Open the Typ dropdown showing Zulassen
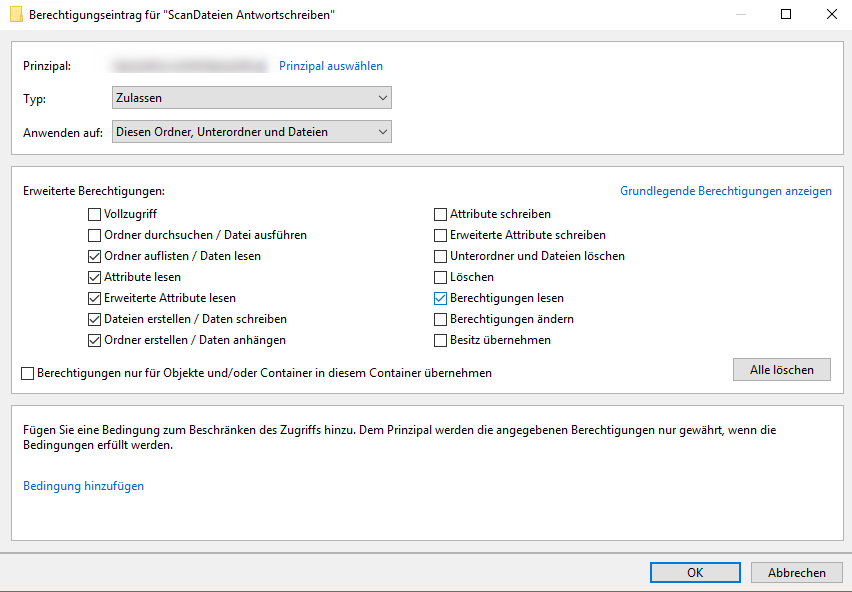 coord(252,98)
